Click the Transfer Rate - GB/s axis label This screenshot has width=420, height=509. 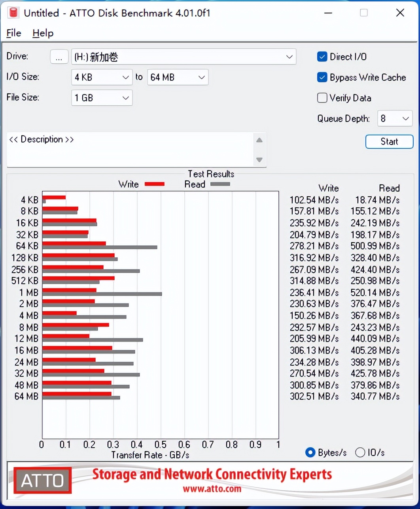(x=150, y=455)
